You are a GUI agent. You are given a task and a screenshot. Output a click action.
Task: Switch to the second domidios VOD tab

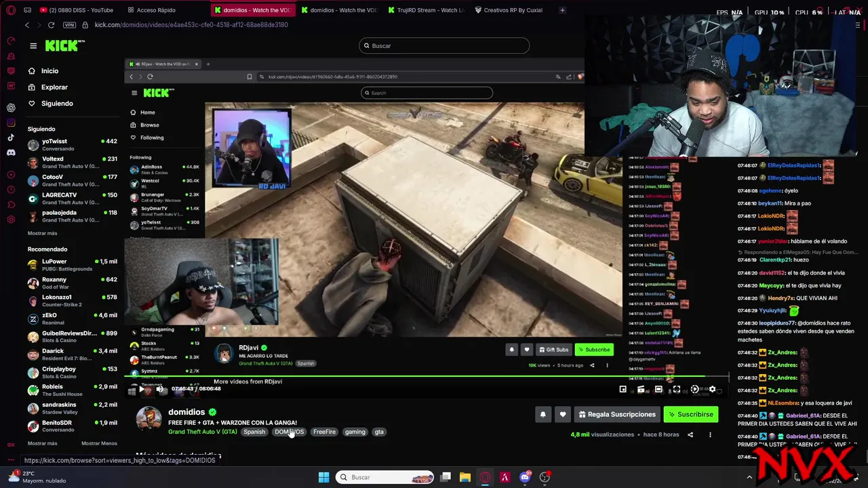338,10
